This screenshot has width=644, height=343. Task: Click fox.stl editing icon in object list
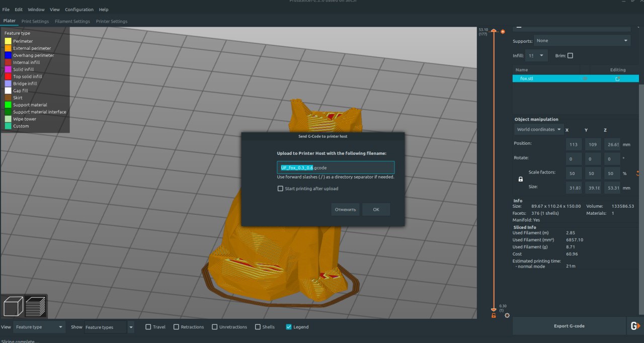[617, 78]
